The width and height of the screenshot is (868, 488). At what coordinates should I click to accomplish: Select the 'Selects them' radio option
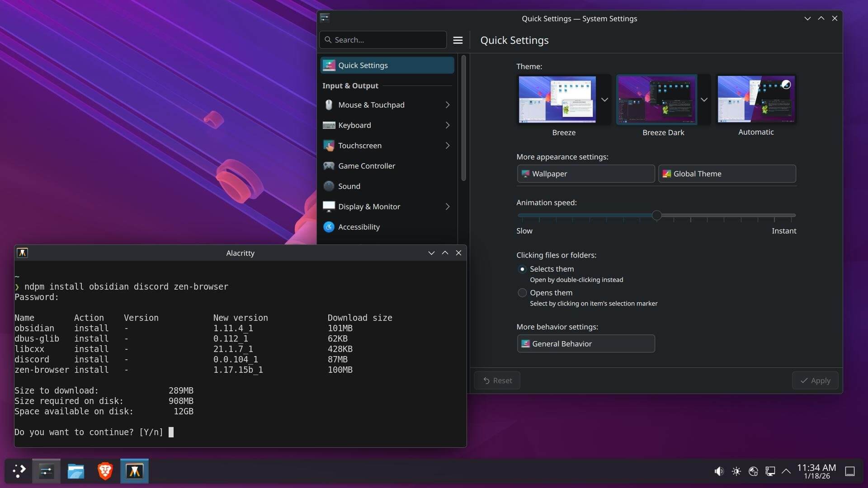click(x=522, y=269)
